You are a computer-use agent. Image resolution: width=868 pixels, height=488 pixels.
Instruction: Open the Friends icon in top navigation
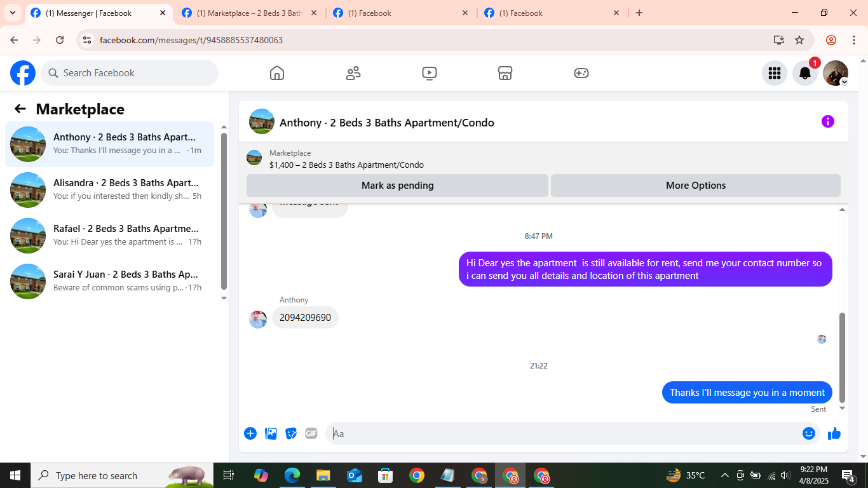[x=353, y=73]
